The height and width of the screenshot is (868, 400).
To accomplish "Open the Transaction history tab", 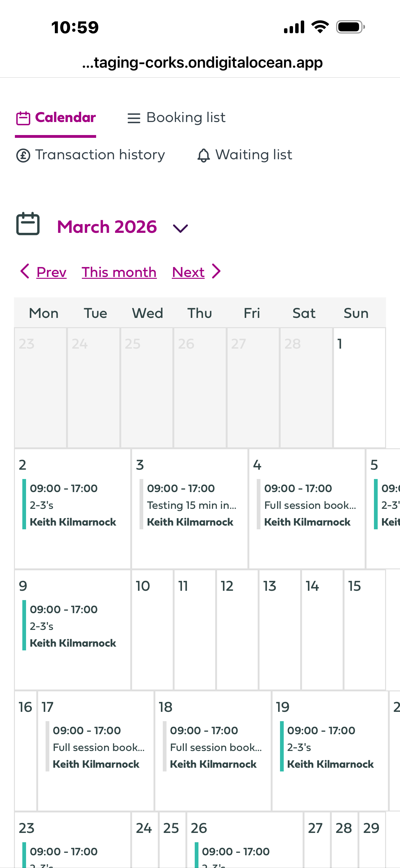I will pos(100,155).
